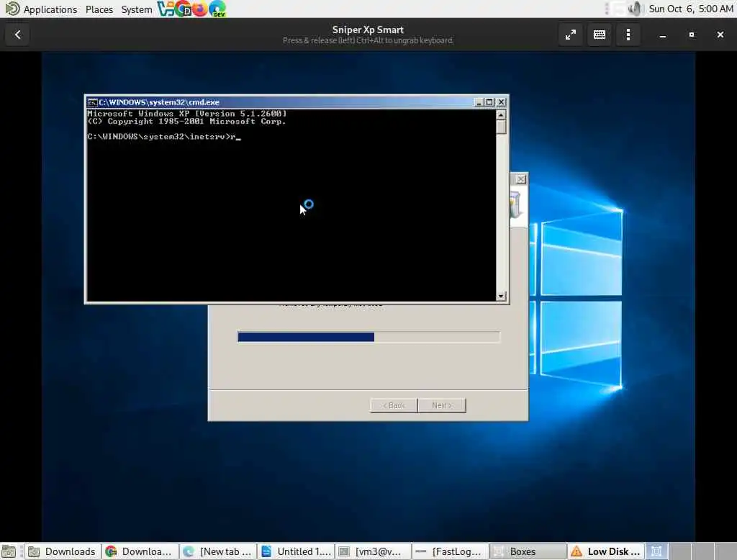Maximize the Boxes window
This screenshot has width=737, height=560.
692,35
